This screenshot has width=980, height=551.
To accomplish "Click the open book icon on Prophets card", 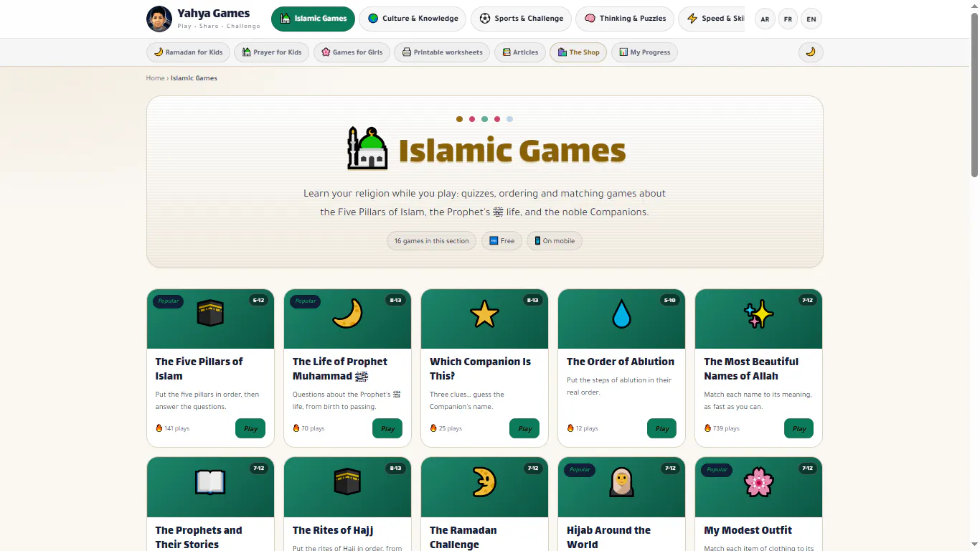I will (210, 482).
